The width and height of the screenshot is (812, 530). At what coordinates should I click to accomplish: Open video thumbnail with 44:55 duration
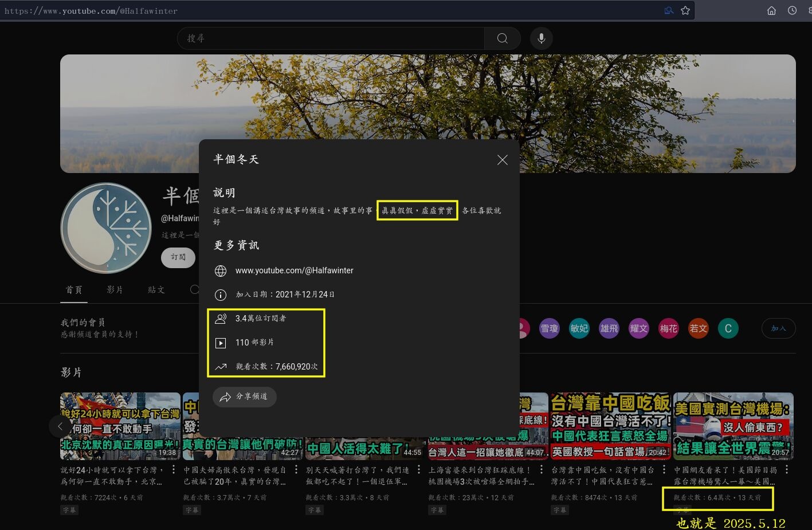(366, 449)
